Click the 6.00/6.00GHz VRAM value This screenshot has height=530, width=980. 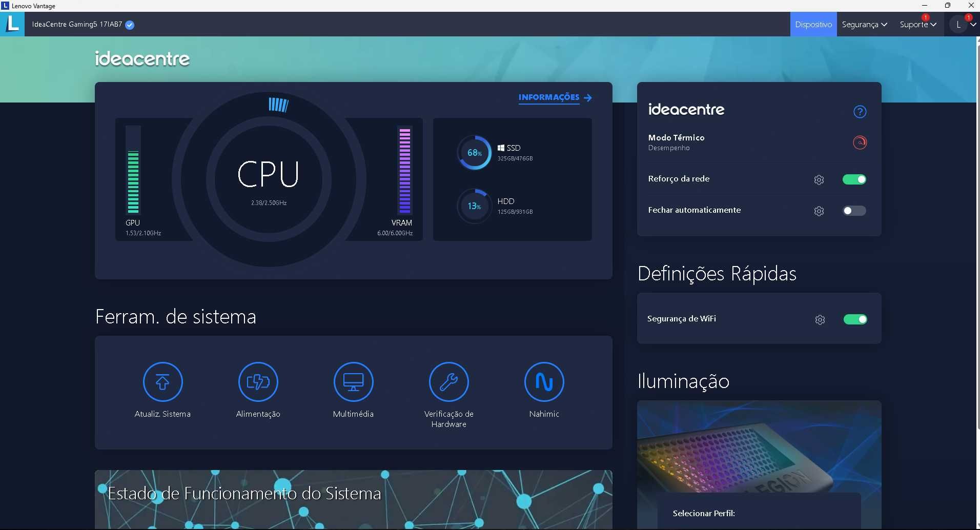tap(395, 233)
